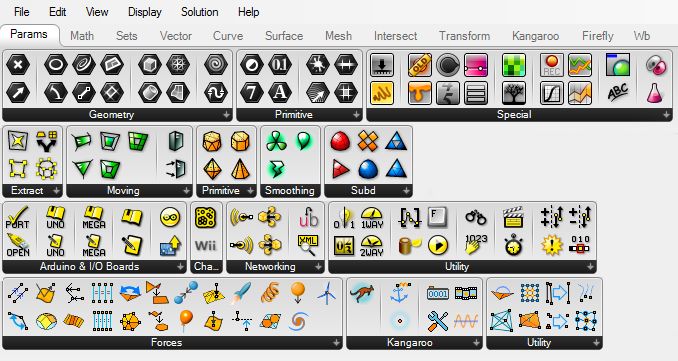Select the rocket force icon
This screenshot has height=361, width=678.
tap(242, 293)
